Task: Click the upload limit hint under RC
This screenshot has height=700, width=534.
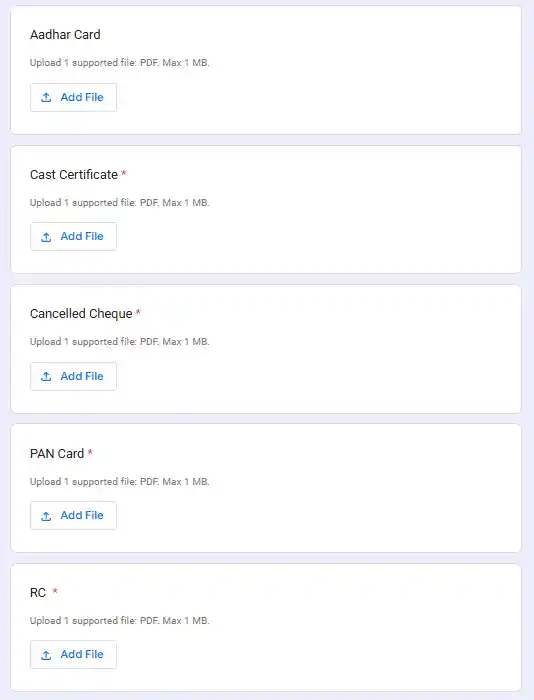Action: point(120,621)
